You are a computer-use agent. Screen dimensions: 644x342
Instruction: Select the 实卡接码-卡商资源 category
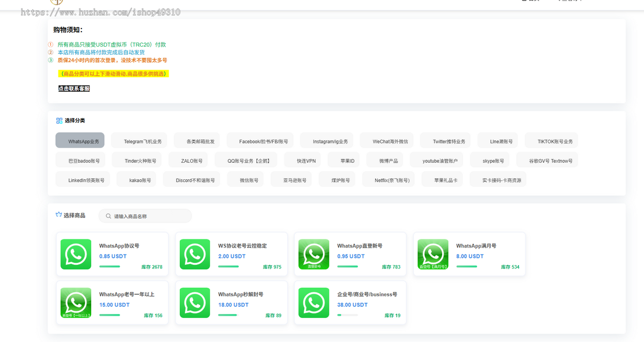[x=497, y=179]
